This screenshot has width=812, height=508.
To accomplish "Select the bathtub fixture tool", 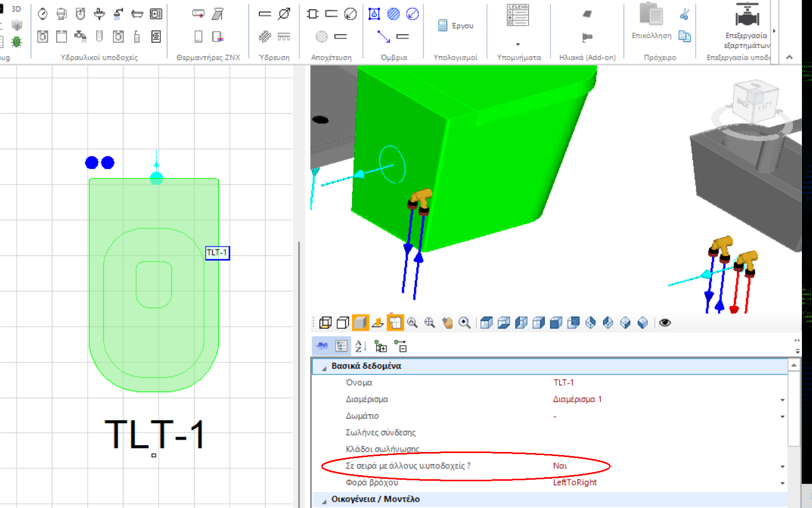I will point(137,14).
